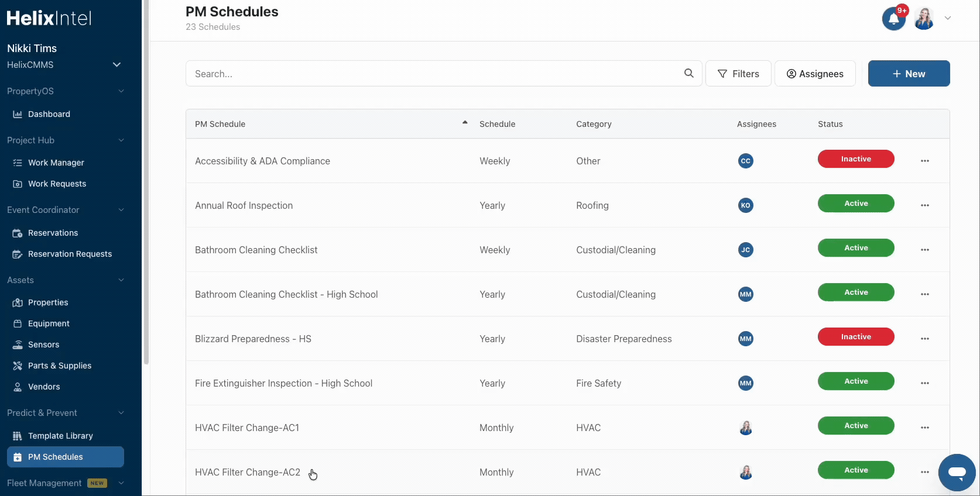Create a New PM schedule
This screenshot has height=496, width=980.
click(x=909, y=74)
